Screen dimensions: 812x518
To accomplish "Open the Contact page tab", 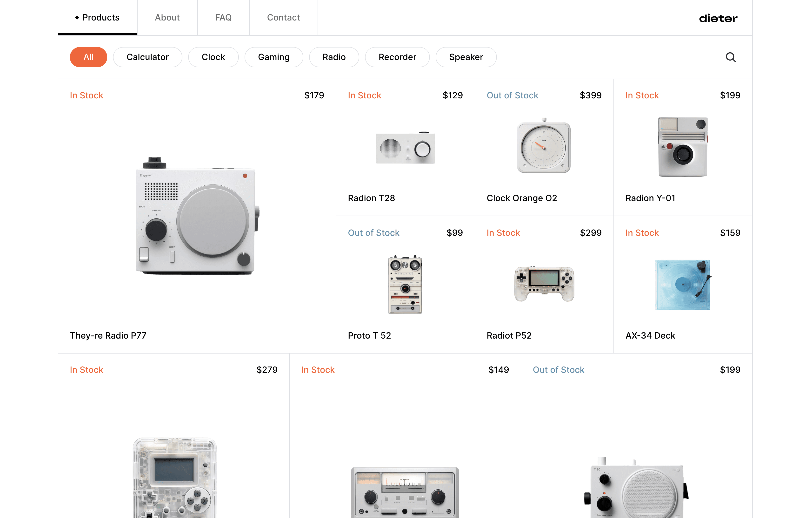I will (x=283, y=18).
